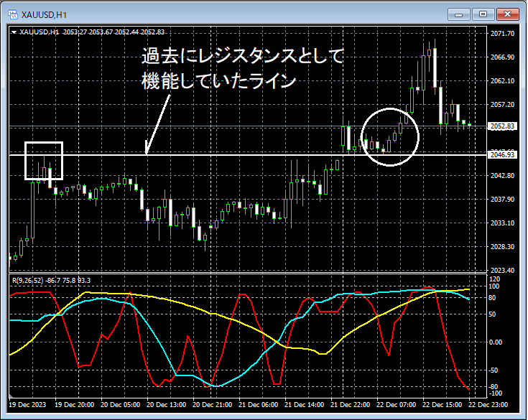Click the 22 Dec 07:00 time label
Screen dimensions: 528x420
[397, 404]
